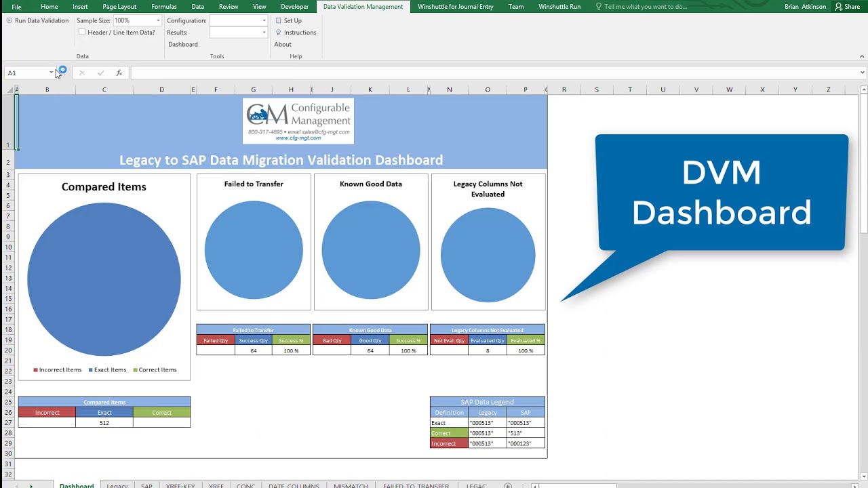Click the Correct Items green legend marker
This screenshot has height=488, width=868.
tap(136, 370)
